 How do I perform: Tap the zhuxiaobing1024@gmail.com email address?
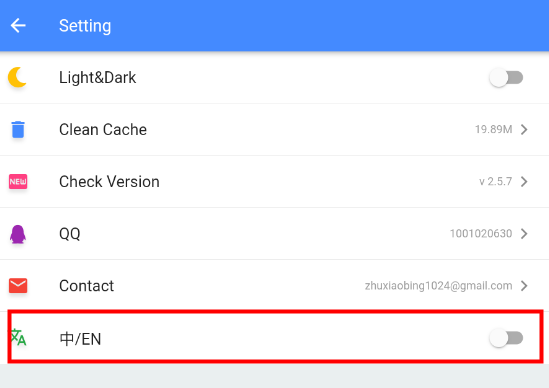pos(438,286)
